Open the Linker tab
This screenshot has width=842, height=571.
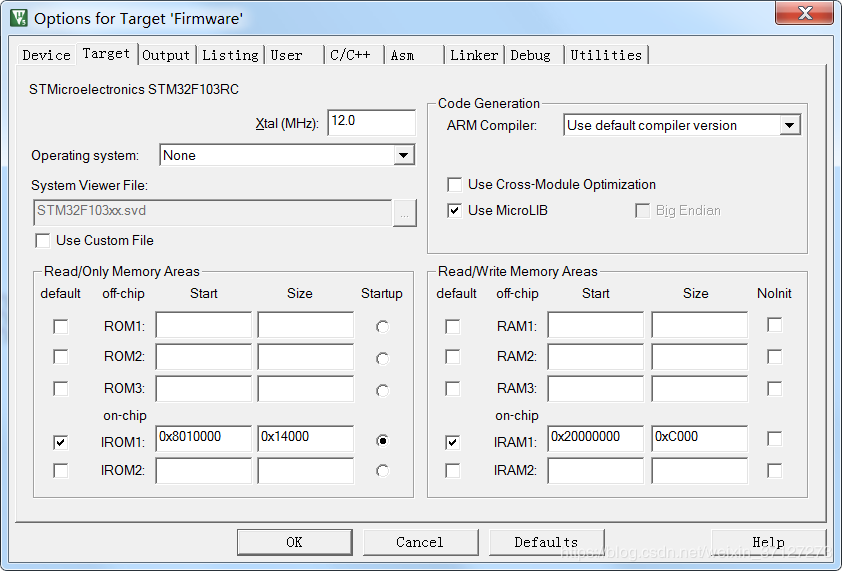click(474, 55)
